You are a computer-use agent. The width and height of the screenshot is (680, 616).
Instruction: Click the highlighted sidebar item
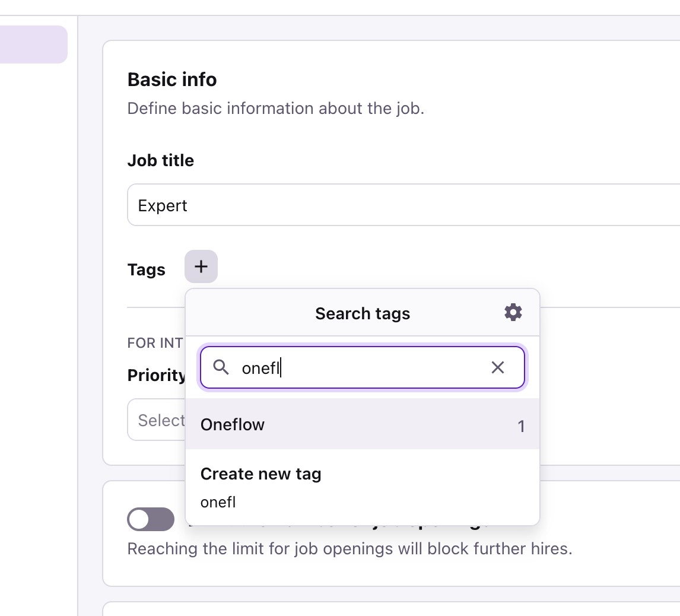[34, 45]
